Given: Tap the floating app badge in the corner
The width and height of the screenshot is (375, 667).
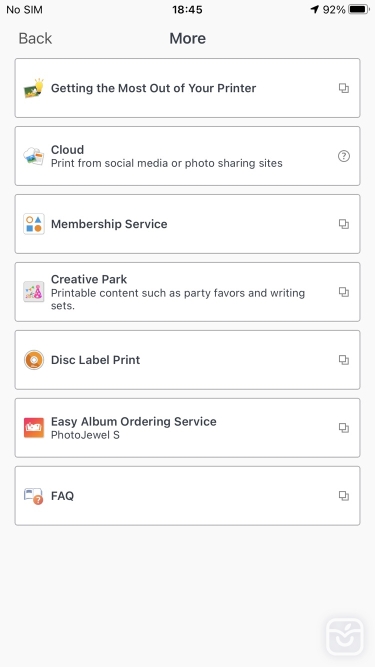Looking at the screenshot, I should (345, 637).
